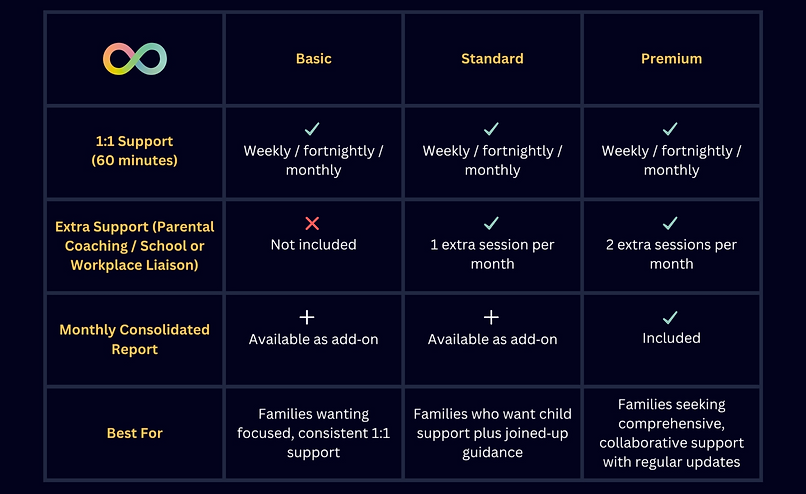This screenshot has height=494, width=806.
Task: Click the checkmark under Premium 1:1 Support
Action: click(671, 130)
